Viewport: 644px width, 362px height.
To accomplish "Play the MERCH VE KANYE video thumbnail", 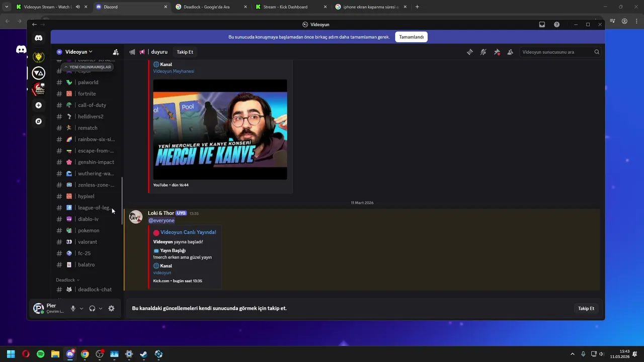I will (220, 129).
